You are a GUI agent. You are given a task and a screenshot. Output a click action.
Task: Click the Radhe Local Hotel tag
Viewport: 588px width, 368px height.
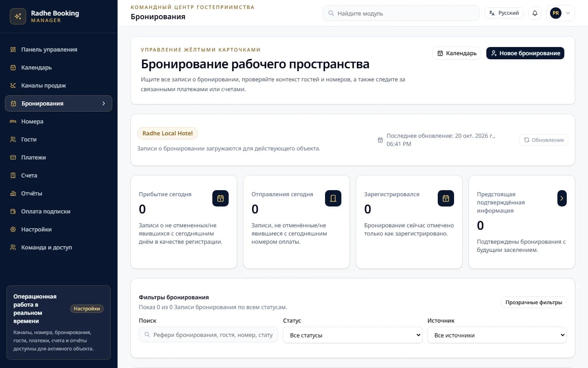(167, 133)
